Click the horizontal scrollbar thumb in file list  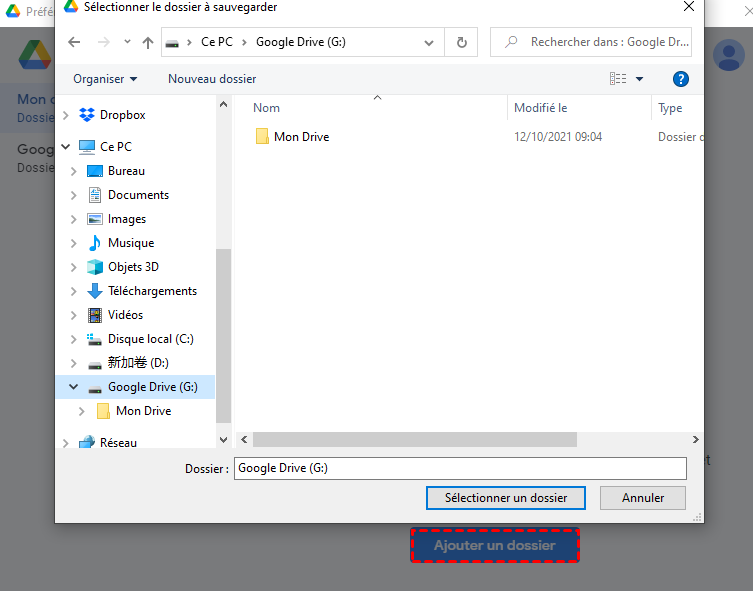[414, 439]
